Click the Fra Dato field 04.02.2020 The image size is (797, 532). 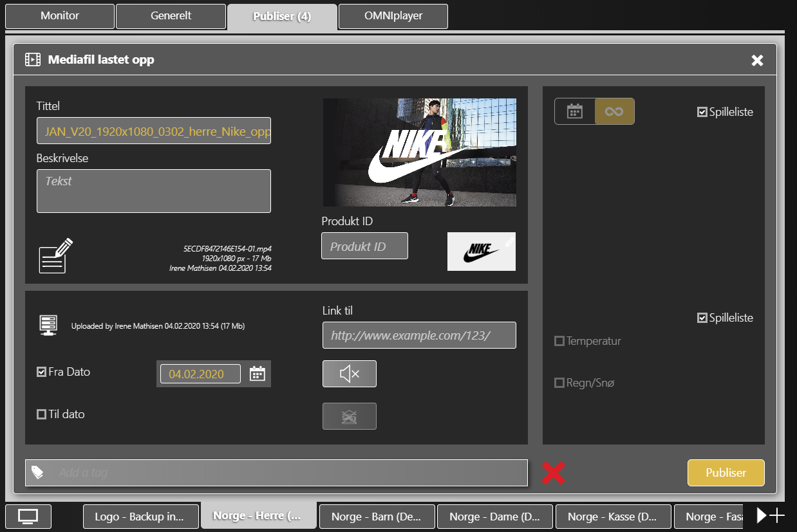(200, 374)
